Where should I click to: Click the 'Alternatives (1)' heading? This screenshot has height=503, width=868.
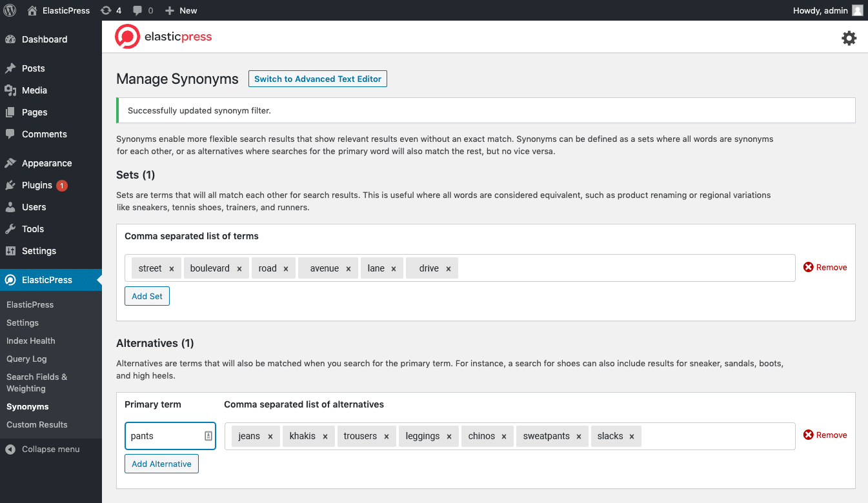tap(155, 343)
